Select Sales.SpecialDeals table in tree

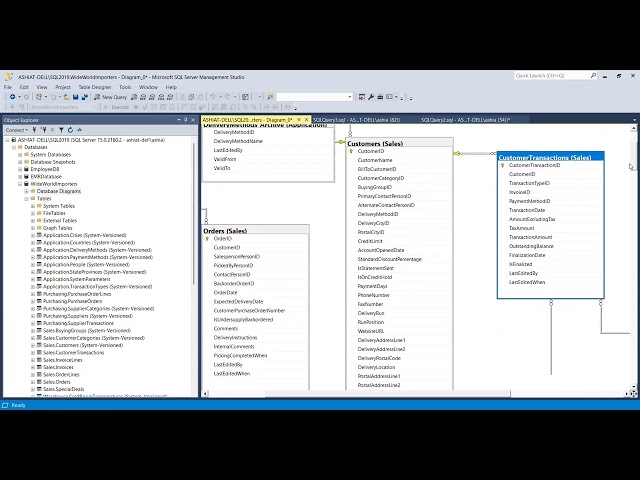point(63,389)
